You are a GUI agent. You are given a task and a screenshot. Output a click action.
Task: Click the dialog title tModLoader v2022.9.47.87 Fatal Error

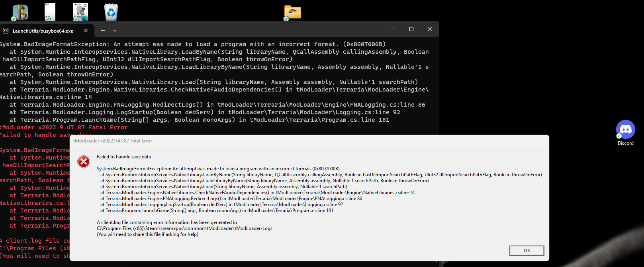tap(113, 141)
